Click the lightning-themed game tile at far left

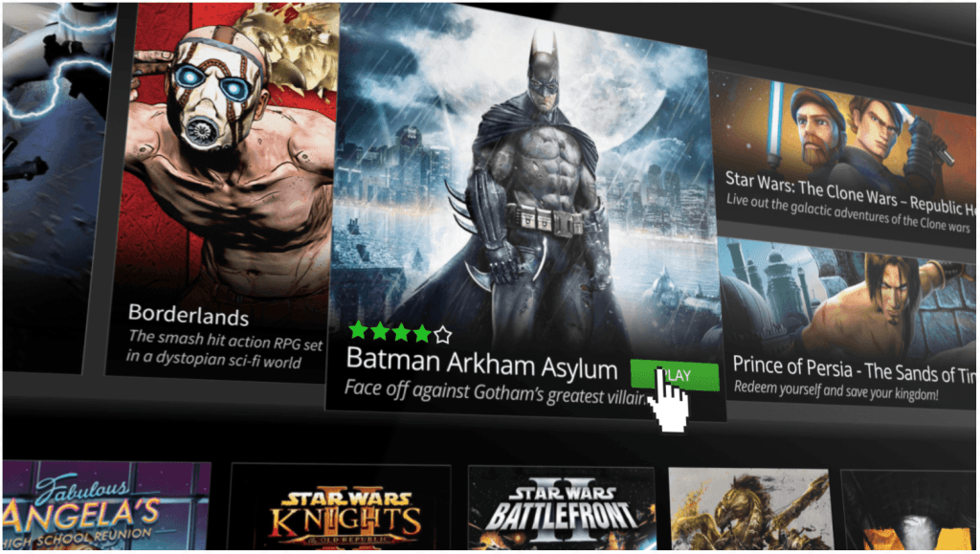click(56, 188)
